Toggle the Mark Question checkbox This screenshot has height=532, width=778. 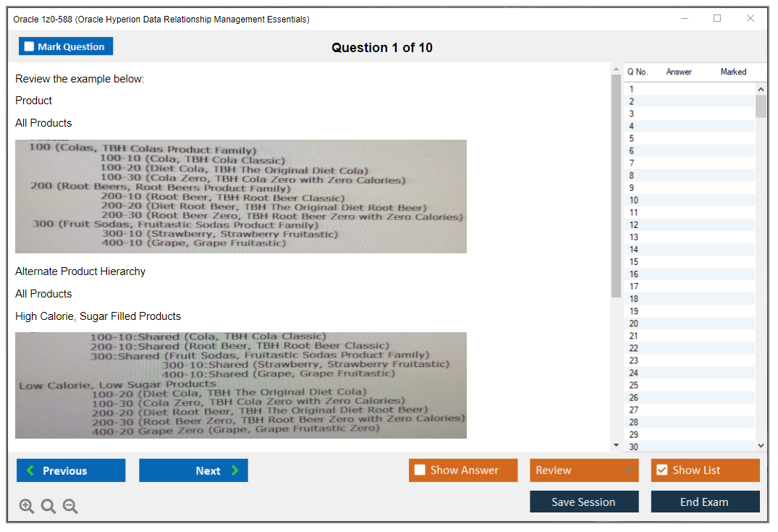point(30,46)
